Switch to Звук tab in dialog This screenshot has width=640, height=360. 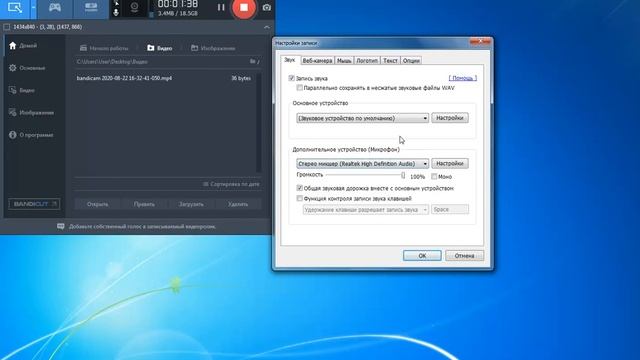(x=289, y=60)
